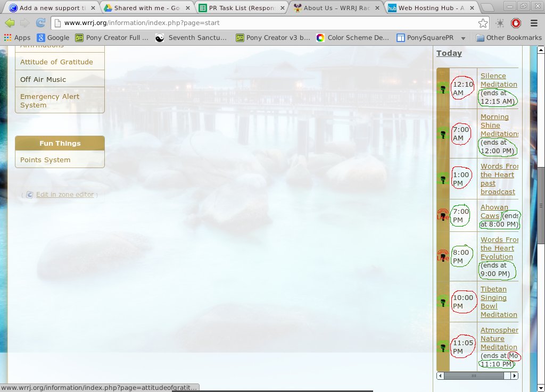Click the back navigation arrow
This screenshot has height=392, width=545.
tap(10, 23)
